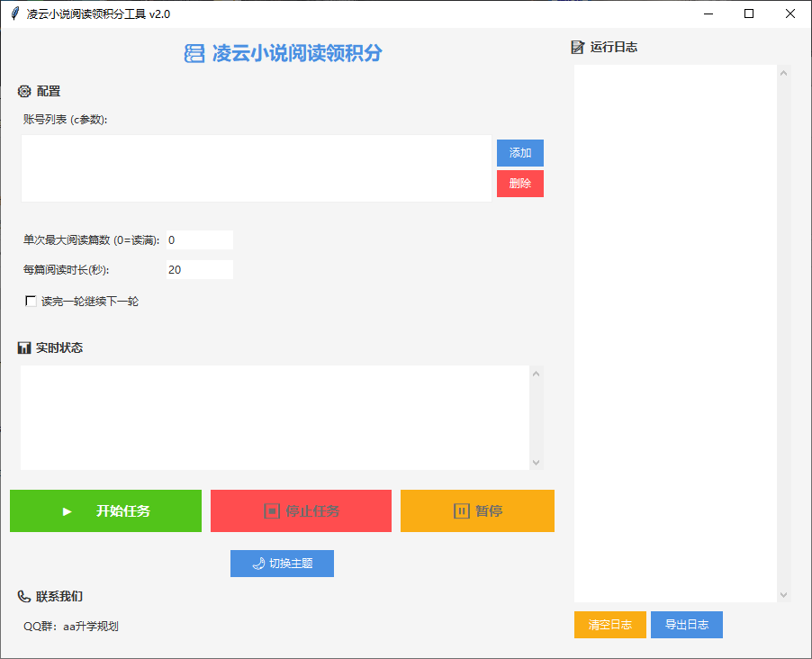The height and width of the screenshot is (659, 812).
Task: Close the application window
Action: (790, 14)
